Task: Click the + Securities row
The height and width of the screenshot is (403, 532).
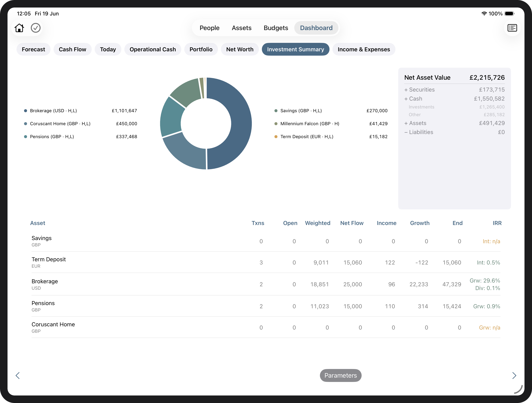Action: click(x=454, y=89)
